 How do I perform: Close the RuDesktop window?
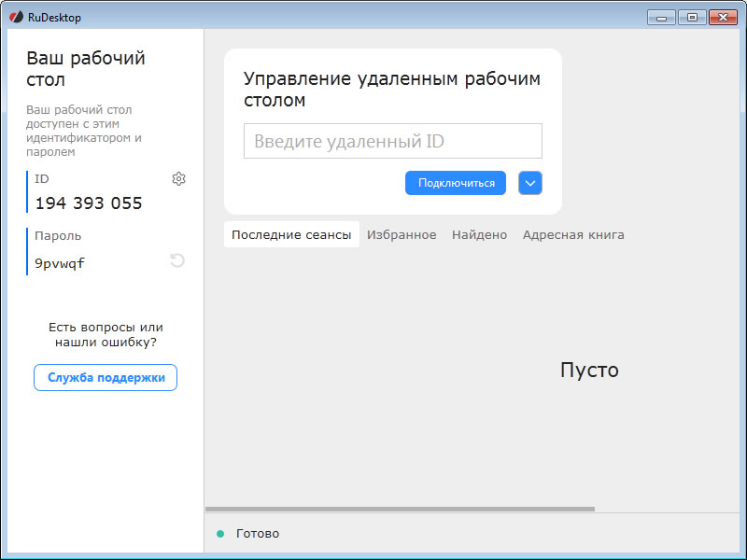pos(723,17)
